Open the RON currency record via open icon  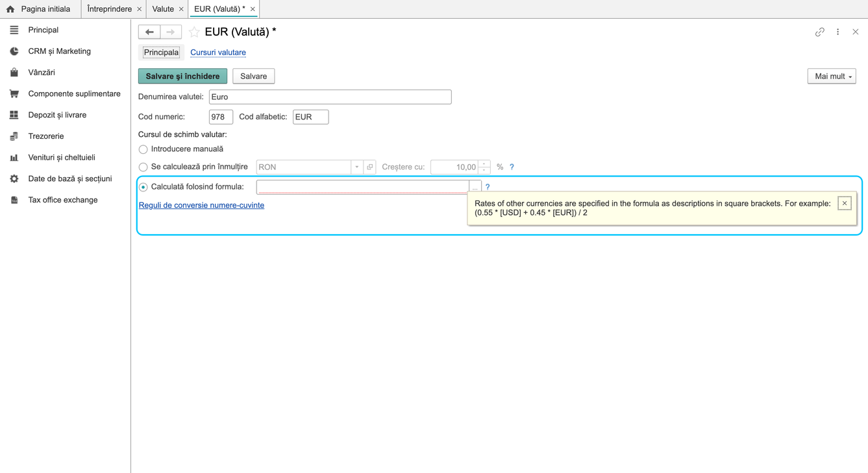tap(370, 167)
